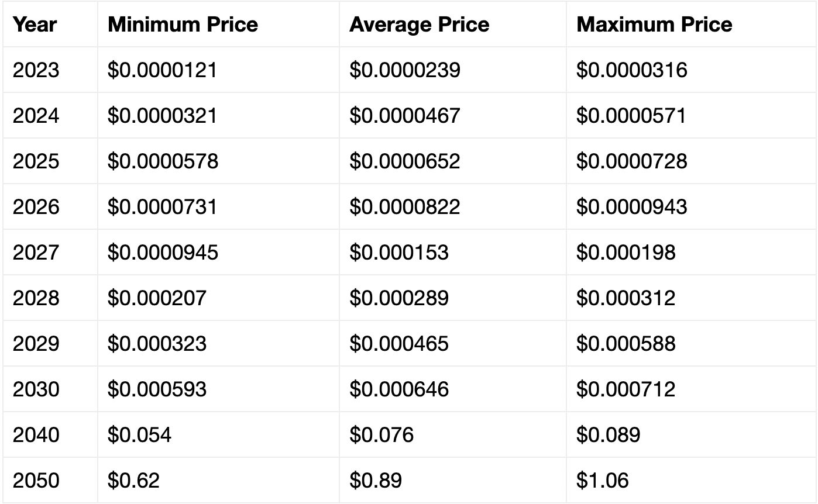818x504 pixels.
Task: Click the Minimum Price column header
Action: [183, 25]
